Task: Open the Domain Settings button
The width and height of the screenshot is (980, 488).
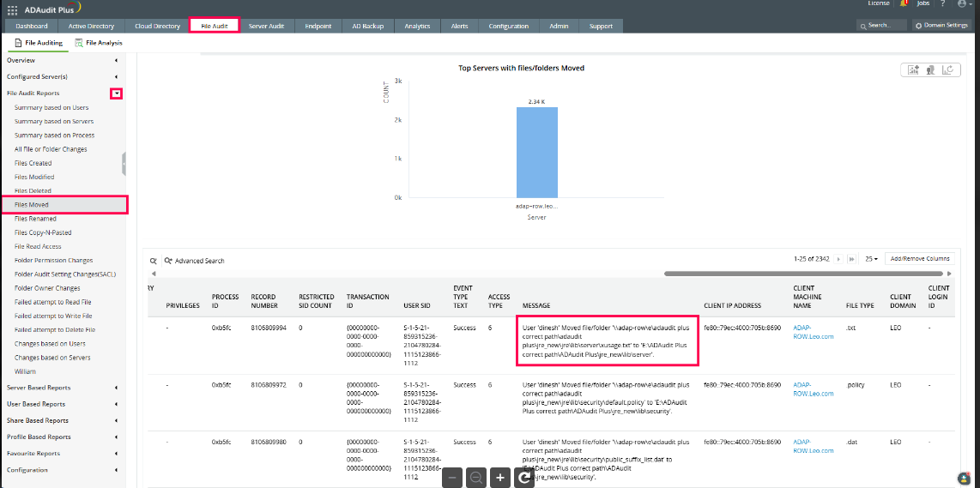Action: point(941,26)
